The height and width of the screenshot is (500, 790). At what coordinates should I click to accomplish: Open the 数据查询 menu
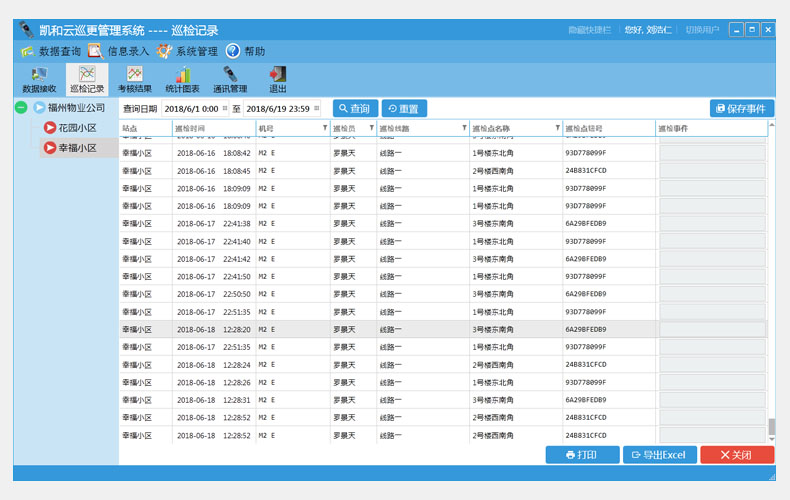(x=50, y=51)
